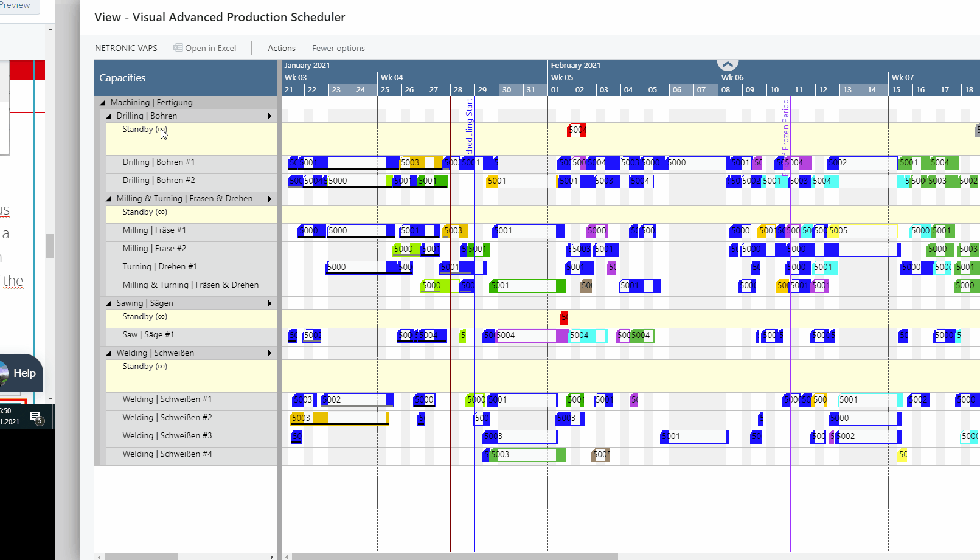Click left arrow of Capacities panel scrollbar
Screen dimensions: 980x560
[x=99, y=556]
